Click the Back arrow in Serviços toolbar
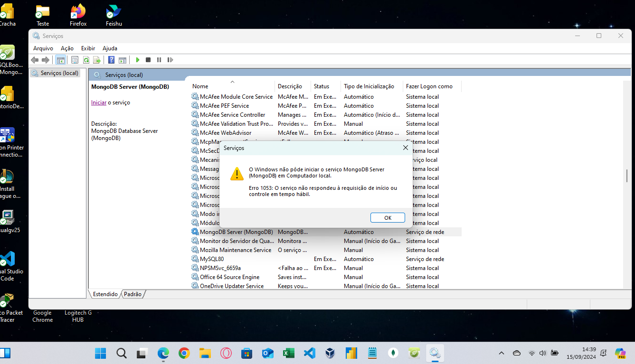This screenshot has height=364, width=635. pos(35,60)
